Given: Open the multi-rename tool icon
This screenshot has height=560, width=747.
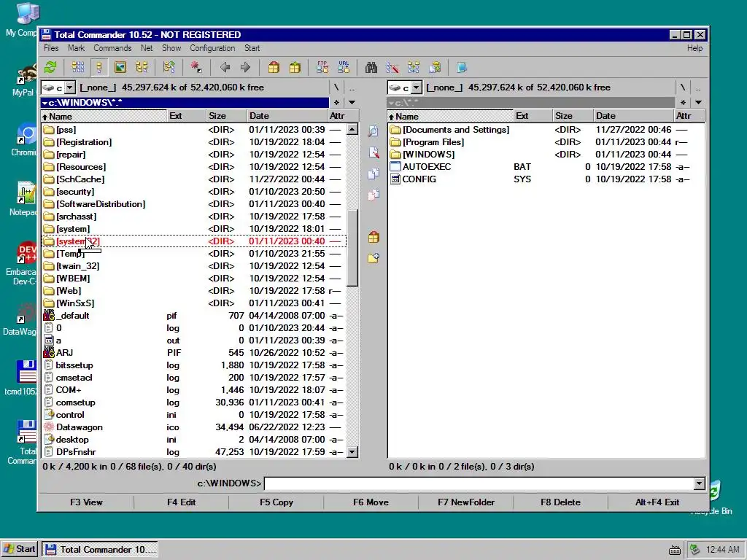Looking at the screenshot, I should tap(392, 67).
